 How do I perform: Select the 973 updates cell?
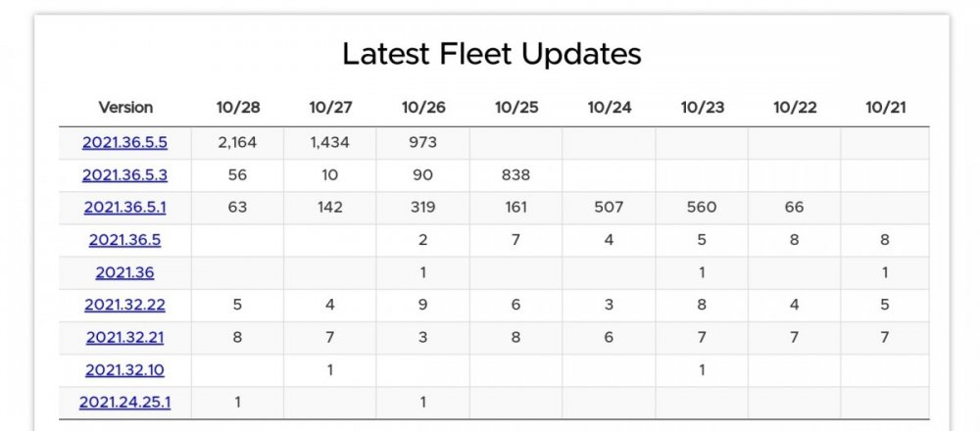pyautogui.click(x=423, y=142)
